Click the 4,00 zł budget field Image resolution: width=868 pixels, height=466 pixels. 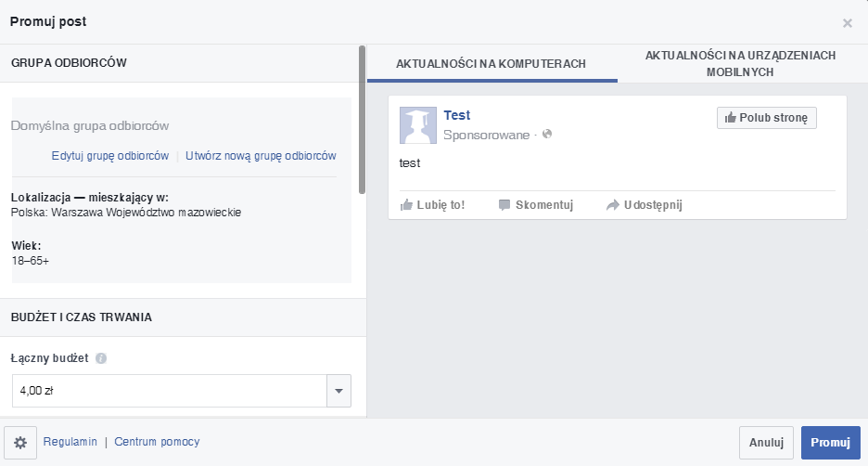click(169, 391)
